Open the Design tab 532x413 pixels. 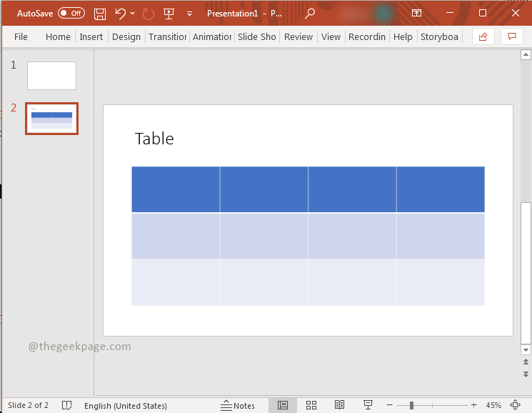[126, 36]
